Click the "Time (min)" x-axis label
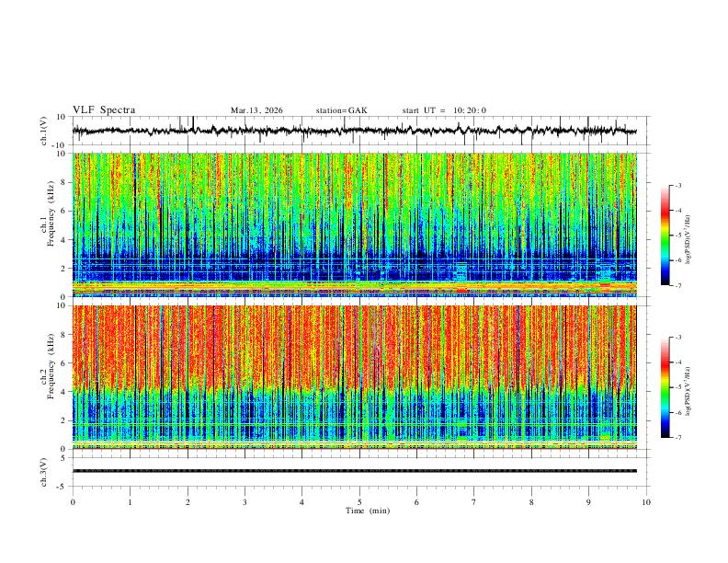This screenshot has height=563, width=728. pos(368,511)
